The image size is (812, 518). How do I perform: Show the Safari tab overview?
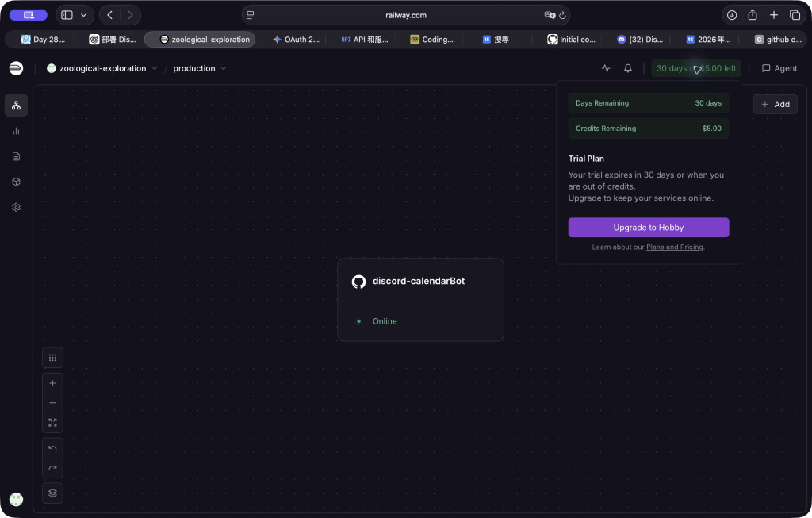pyautogui.click(x=795, y=15)
